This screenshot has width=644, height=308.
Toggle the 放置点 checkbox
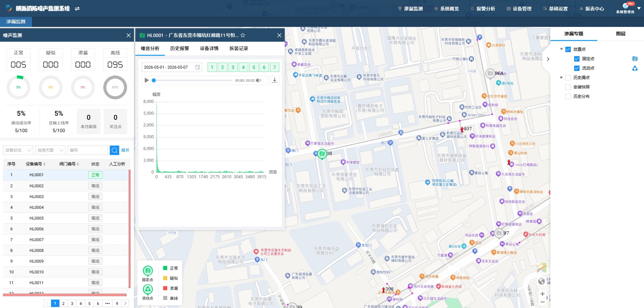(x=568, y=49)
